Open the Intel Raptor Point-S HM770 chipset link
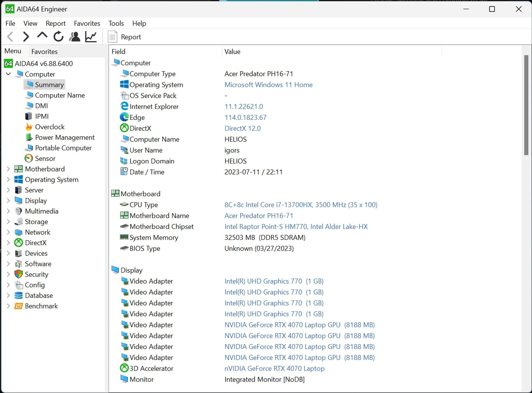The image size is (532, 393). coord(296,227)
